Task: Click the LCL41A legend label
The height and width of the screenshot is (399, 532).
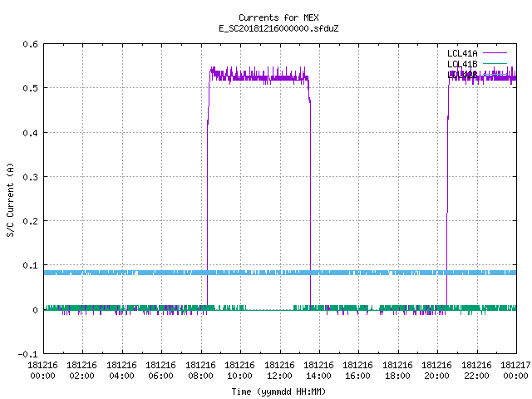Action: 462,53
